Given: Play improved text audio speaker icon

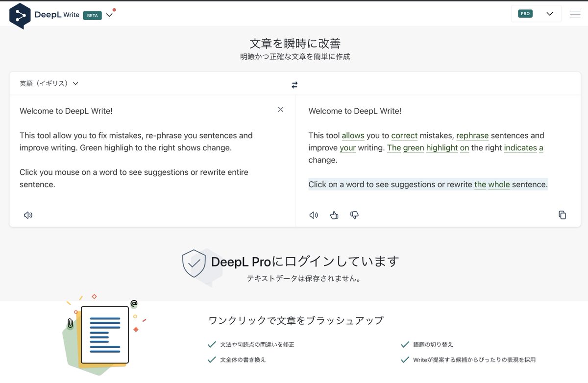Looking at the screenshot, I should [314, 215].
